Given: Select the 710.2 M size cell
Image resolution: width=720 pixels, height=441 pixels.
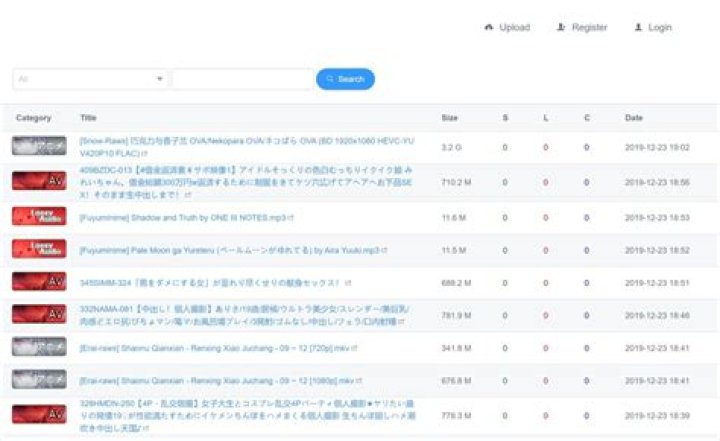Looking at the screenshot, I should 456,182.
